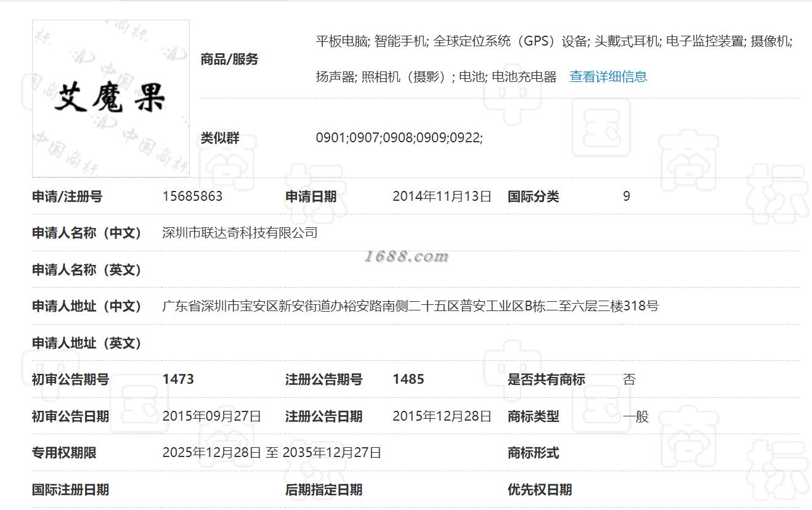Click the shared trademark value 否
Screen dimensions: 812x510
pos(629,379)
